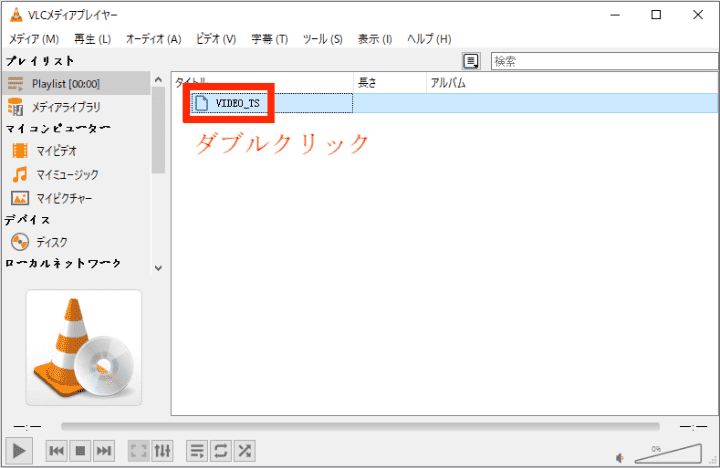Open the 表示 (I) view menu
Viewport: 720px width, 468px height.
pos(375,39)
